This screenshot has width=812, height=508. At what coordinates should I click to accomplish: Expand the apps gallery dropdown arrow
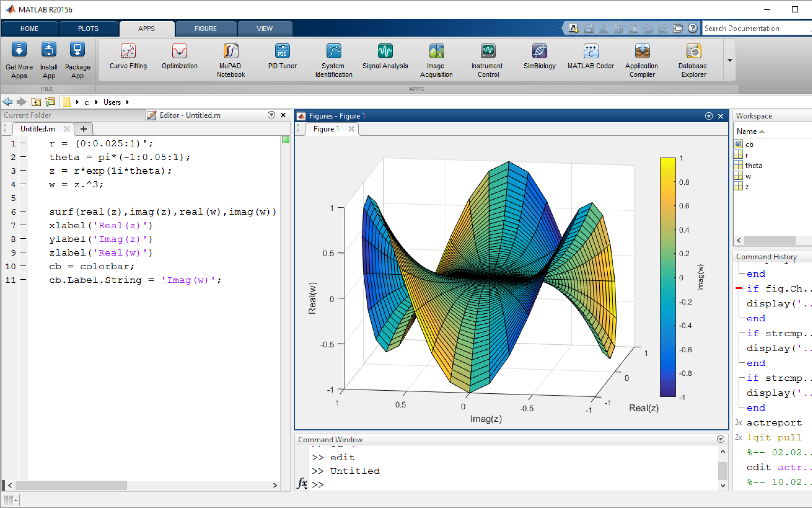(x=730, y=60)
